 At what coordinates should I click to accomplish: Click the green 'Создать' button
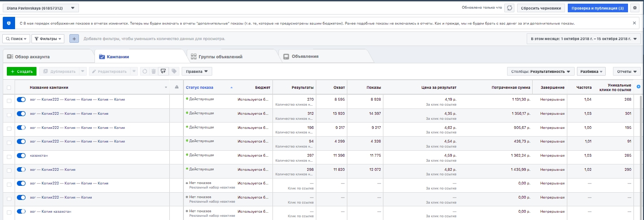pos(21,72)
